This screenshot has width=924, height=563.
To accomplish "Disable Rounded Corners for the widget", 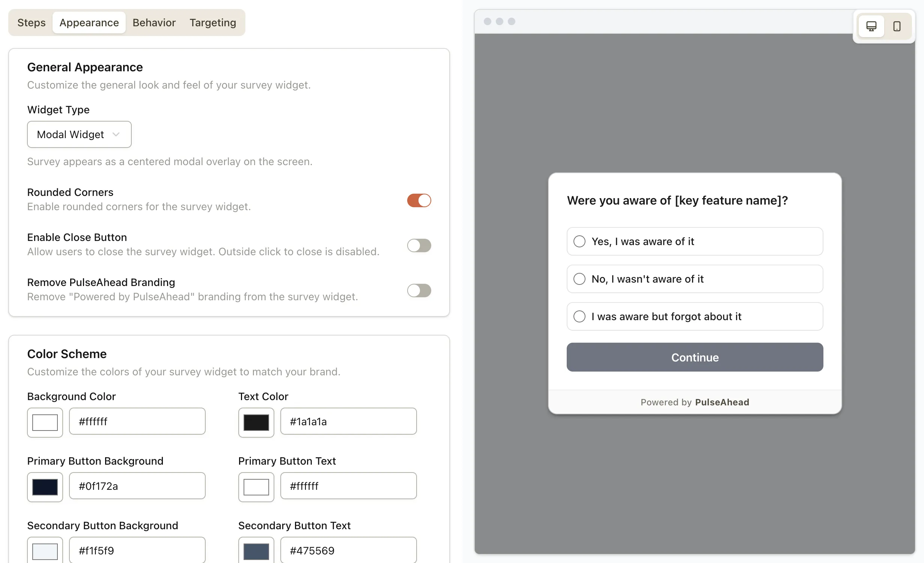I will point(419,200).
